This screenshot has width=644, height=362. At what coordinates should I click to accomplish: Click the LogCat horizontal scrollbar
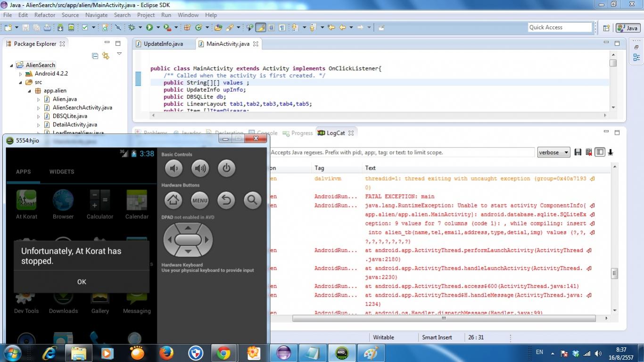pyautogui.click(x=444, y=318)
